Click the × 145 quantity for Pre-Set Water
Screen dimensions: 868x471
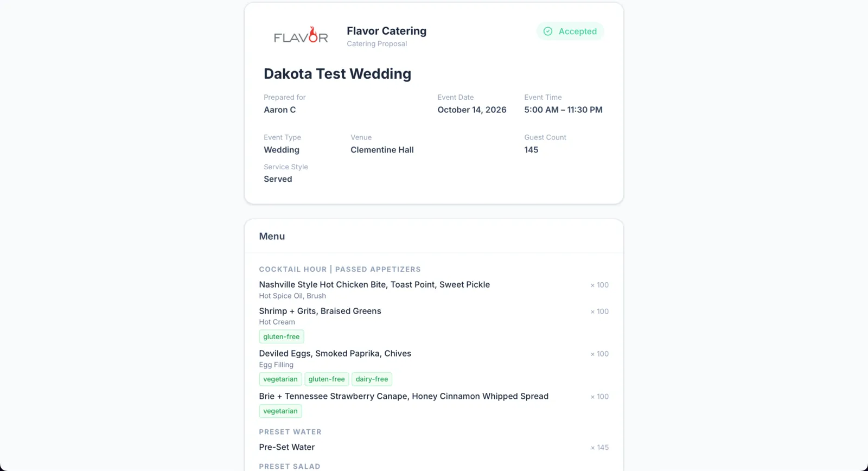pos(599,448)
